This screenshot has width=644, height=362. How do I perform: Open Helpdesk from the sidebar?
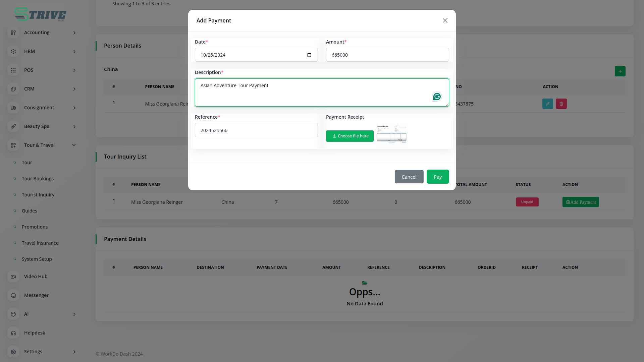(x=35, y=333)
